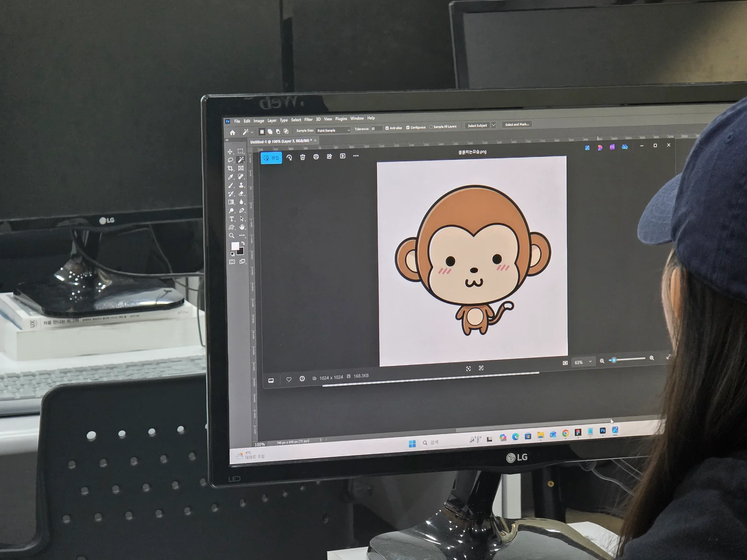Screen dimensions: 747x560
Task: Select the Eyedropper tool
Action: pyautogui.click(x=231, y=177)
